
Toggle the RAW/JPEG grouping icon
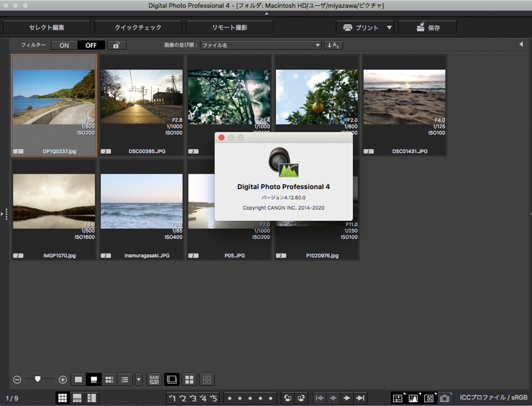(154, 379)
